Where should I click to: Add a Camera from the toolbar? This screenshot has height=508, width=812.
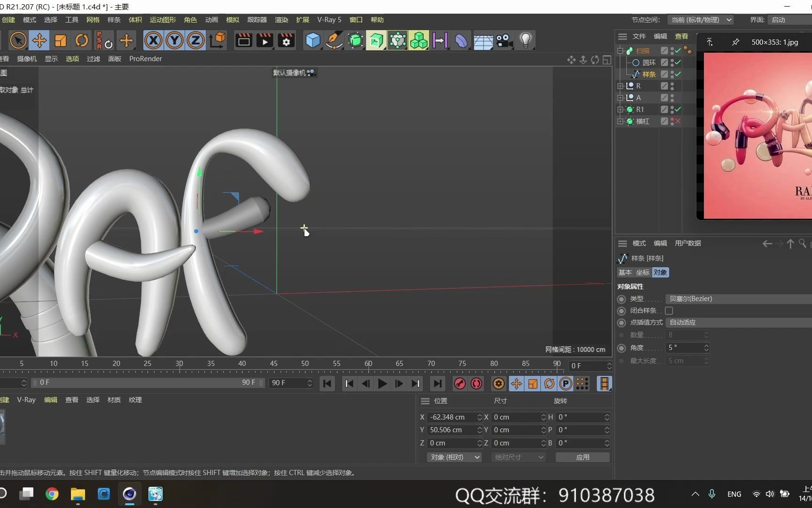504,40
